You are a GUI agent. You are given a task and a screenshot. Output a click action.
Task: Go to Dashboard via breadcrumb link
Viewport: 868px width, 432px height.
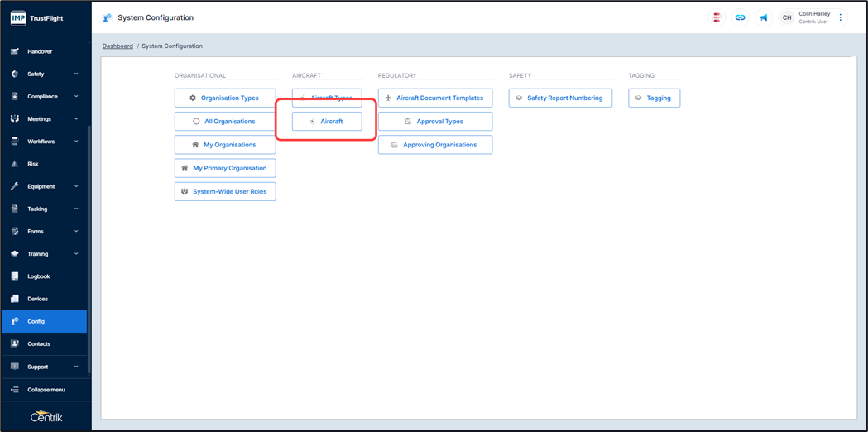pos(117,46)
